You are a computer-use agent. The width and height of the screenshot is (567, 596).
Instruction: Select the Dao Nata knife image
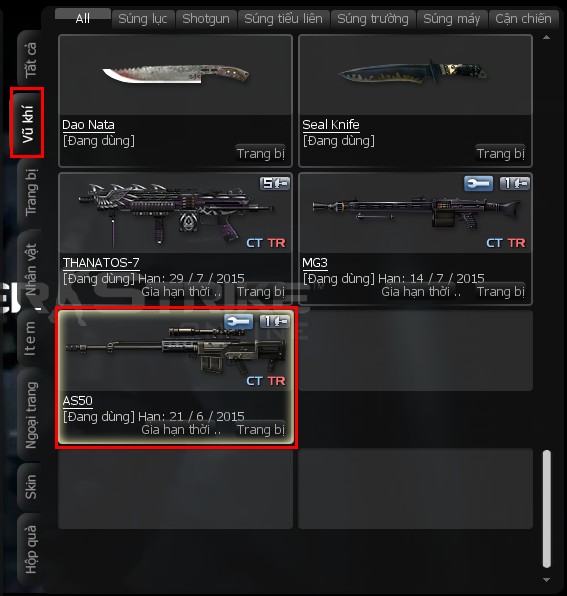pos(176,74)
